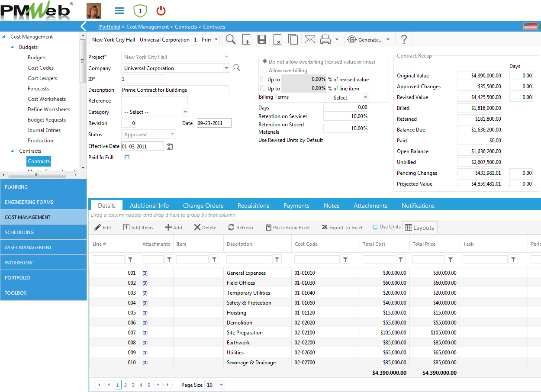Screen dimensions: 541x392
Task: Select Forecasts in navigation tree
Action: click(x=38, y=89)
